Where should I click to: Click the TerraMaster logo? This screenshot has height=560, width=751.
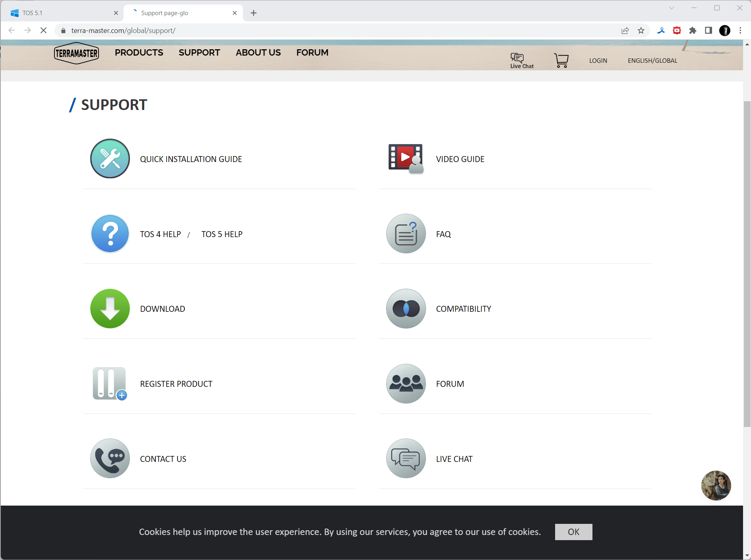tap(76, 53)
